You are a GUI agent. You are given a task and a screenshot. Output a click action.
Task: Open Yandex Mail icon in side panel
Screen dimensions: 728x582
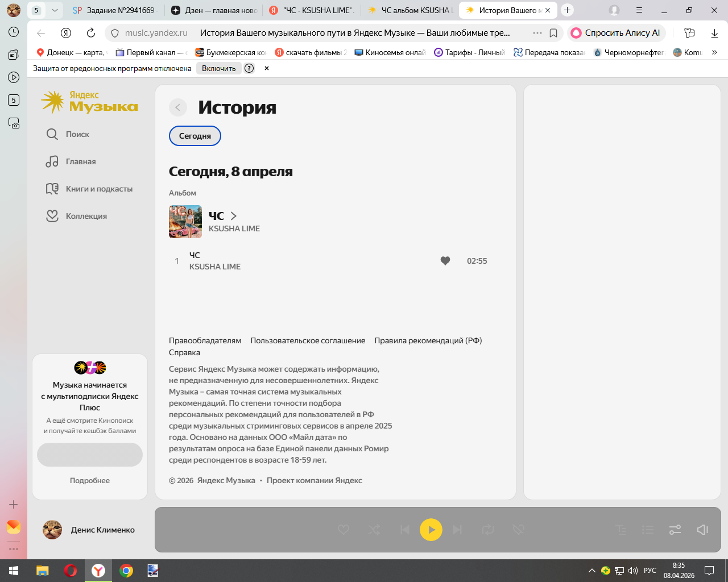(14, 527)
